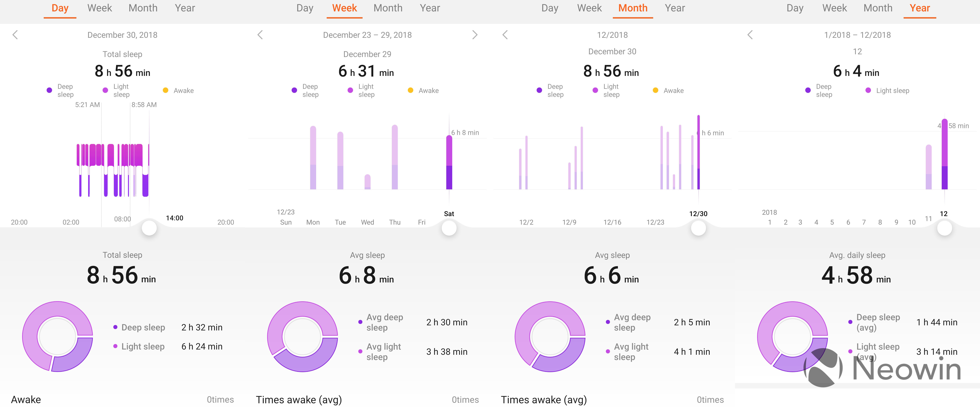980x407 pixels.
Task: Tap the month 11 bar in year chart
Action: (x=929, y=167)
